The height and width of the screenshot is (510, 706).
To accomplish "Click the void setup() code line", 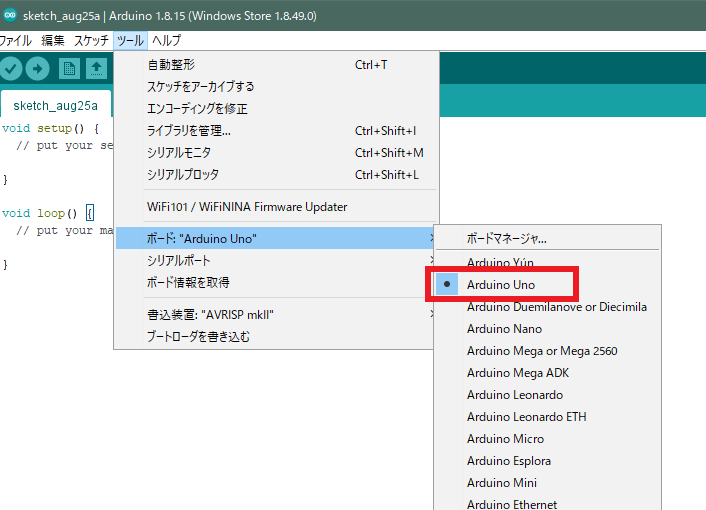I will [50, 129].
